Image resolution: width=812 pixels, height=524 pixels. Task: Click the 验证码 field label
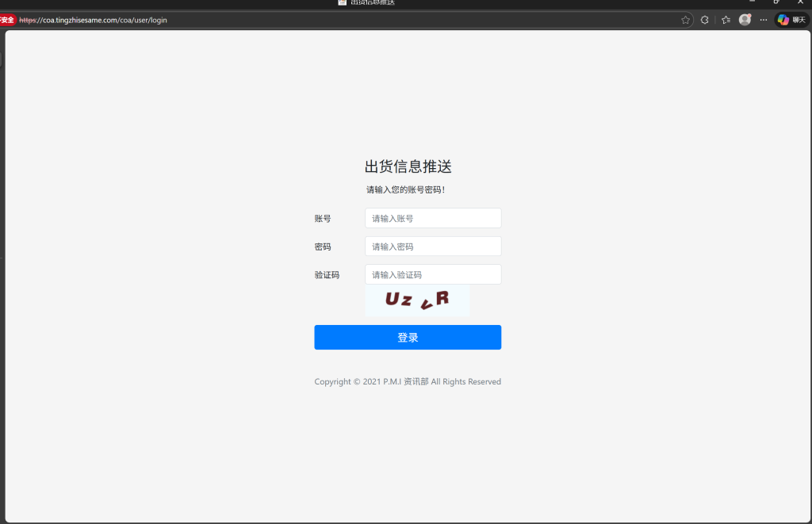click(327, 275)
